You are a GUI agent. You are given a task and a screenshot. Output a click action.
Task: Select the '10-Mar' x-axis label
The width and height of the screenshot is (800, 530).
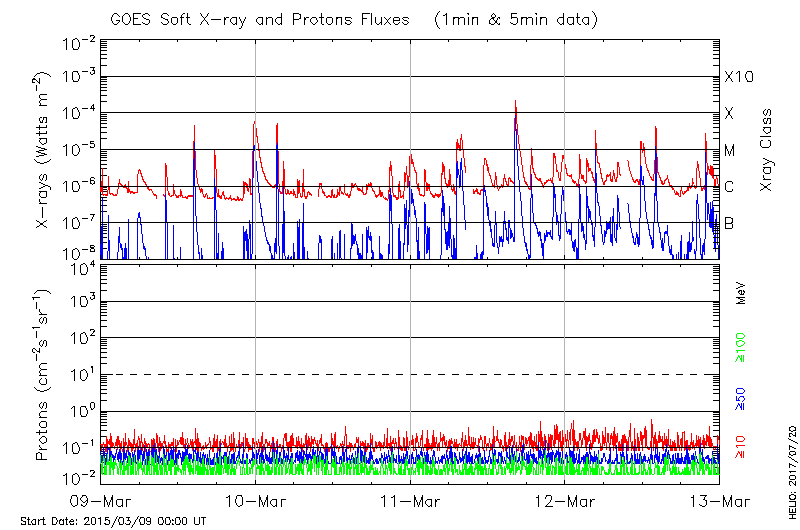pos(256,500)
